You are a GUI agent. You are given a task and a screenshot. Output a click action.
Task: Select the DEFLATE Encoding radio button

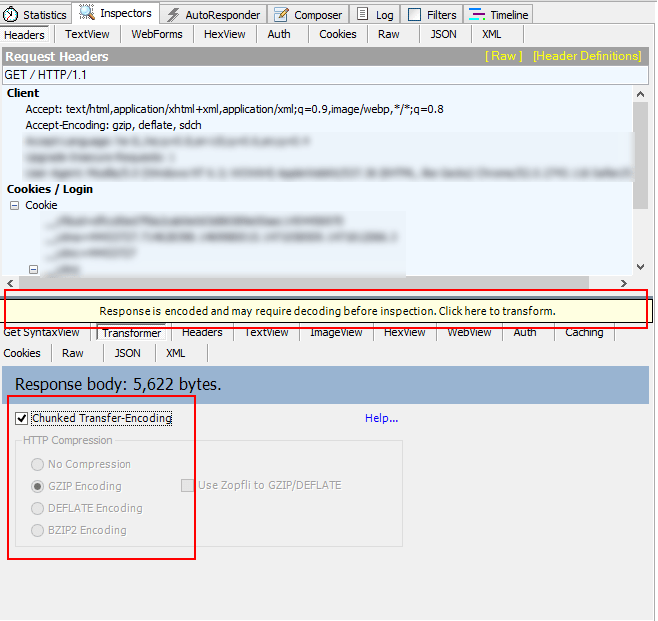click(x=37, y=508)
